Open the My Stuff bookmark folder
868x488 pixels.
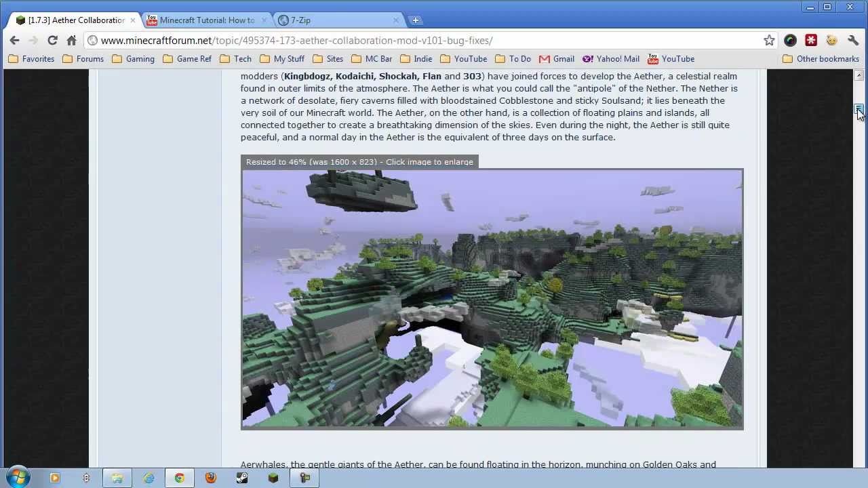(281, 59)
